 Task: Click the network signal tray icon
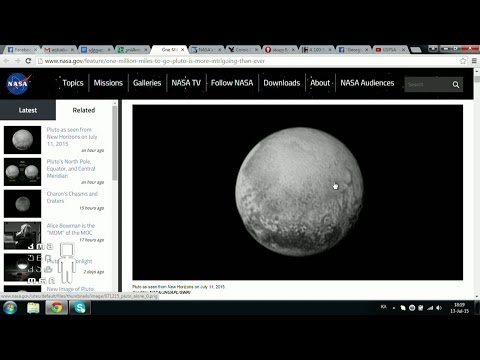pos(430,308)
